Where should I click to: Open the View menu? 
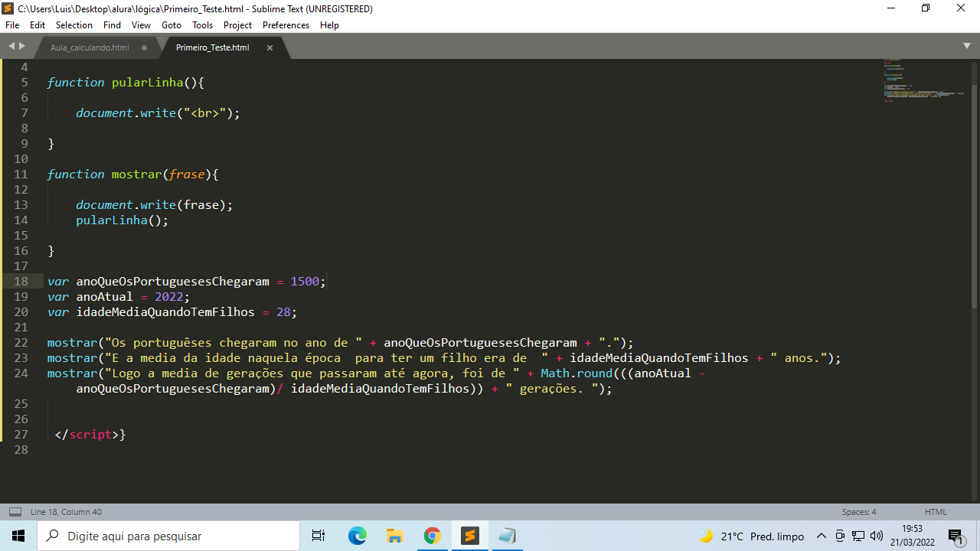(x=142, y=24)
